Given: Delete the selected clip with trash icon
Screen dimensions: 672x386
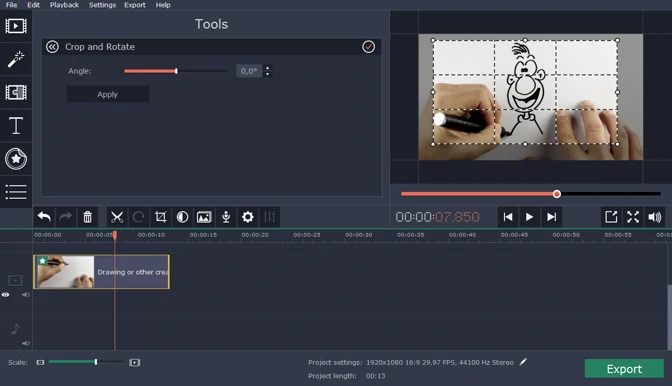Looking at the screenshot, I should click(87, 217).
